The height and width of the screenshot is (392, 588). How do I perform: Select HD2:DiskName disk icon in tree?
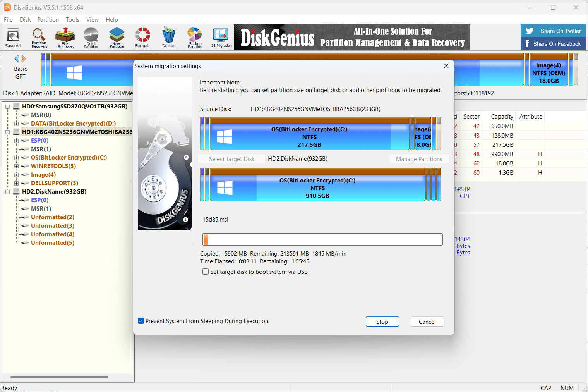pos(16,191)
